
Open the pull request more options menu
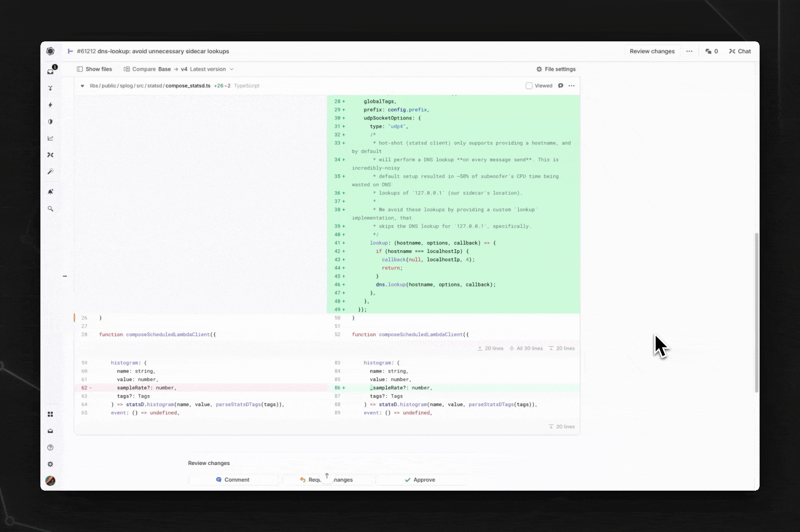click(x=689, y=51)
